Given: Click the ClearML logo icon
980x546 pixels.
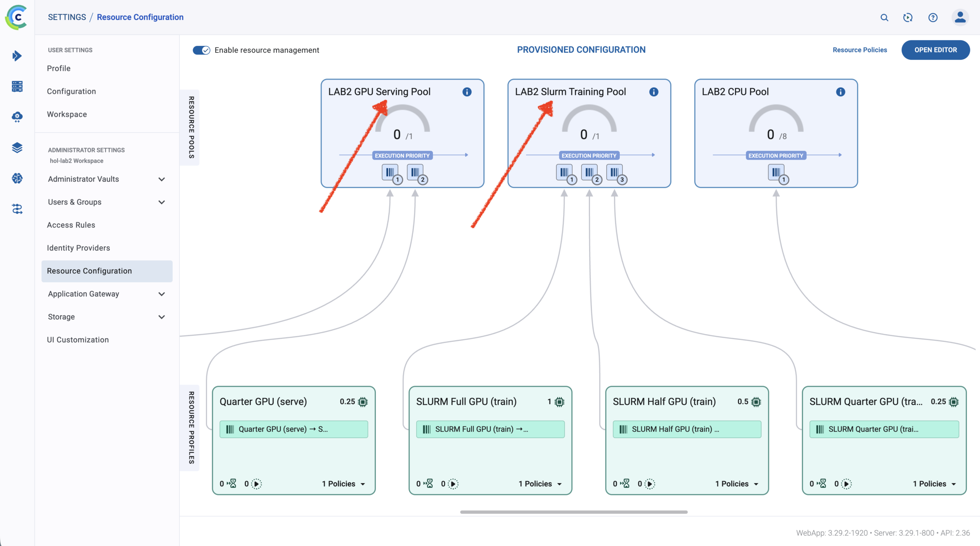Looking at the screenshot, I should coord(17,17).
